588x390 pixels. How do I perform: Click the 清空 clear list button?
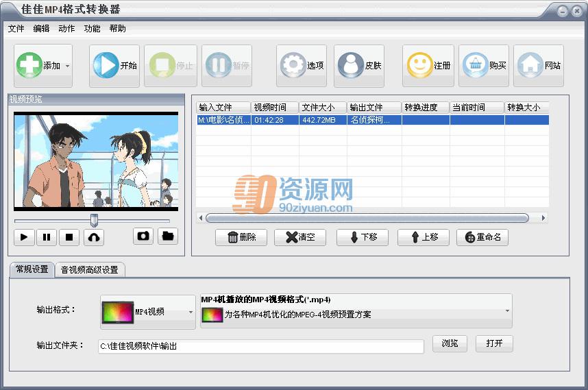pos(300,237)
